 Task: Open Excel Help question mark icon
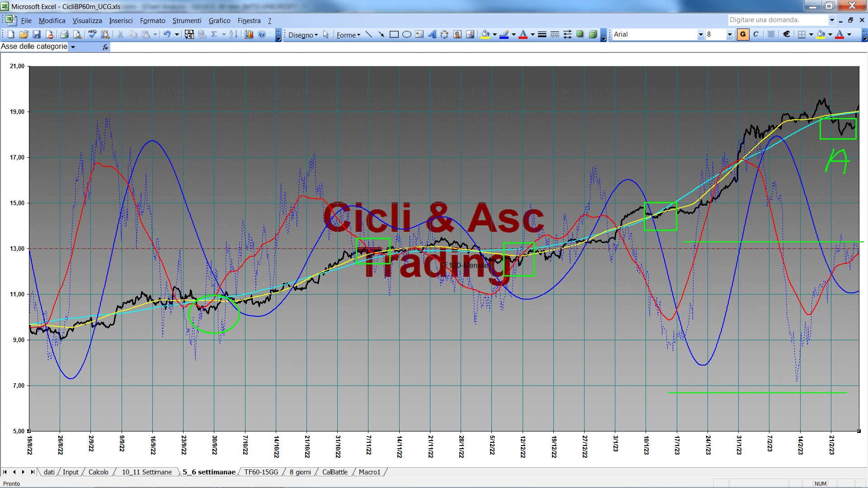262,34
